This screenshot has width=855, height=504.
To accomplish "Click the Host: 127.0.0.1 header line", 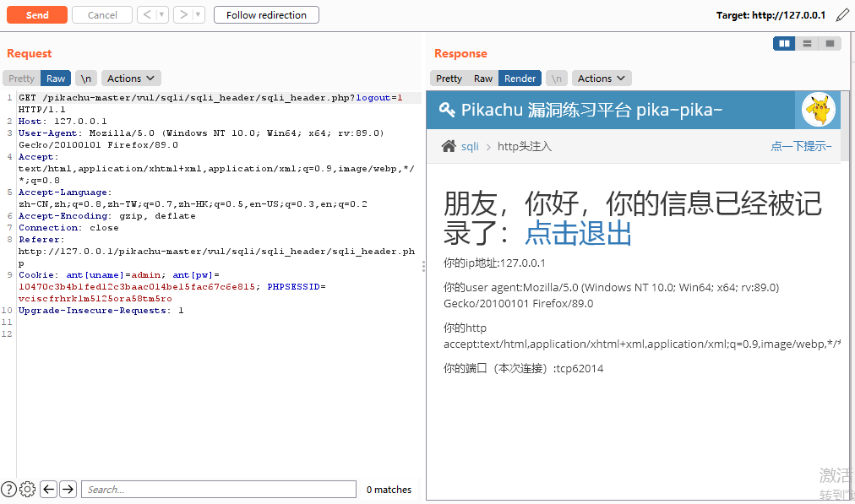I will [x=63, y=121].
